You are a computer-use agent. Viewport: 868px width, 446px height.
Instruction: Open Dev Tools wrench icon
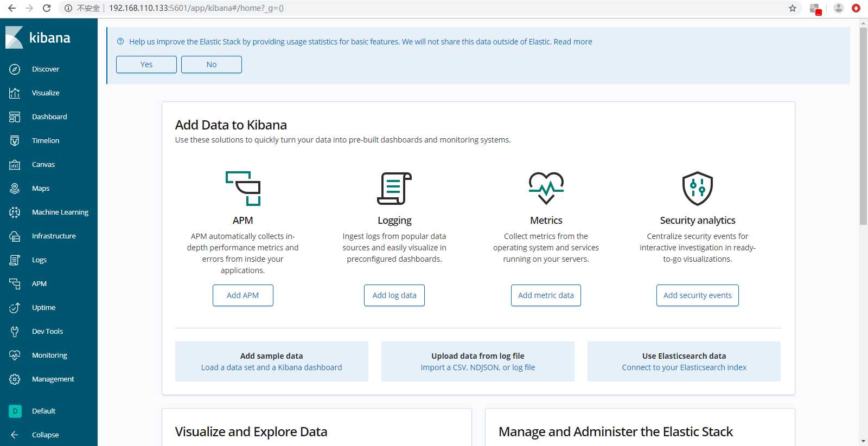click(x=15, y=332)
